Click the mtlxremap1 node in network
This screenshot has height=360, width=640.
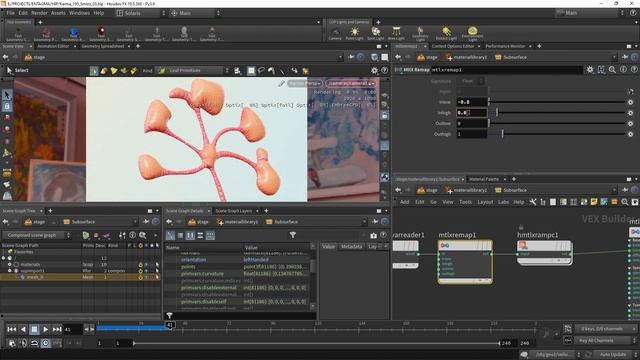tap(465, 261)
